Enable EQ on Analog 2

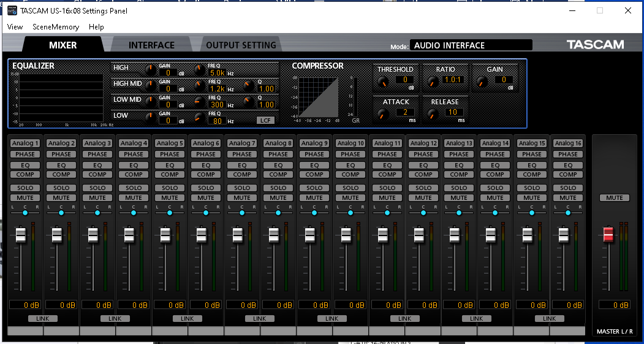tap(61, 165)
